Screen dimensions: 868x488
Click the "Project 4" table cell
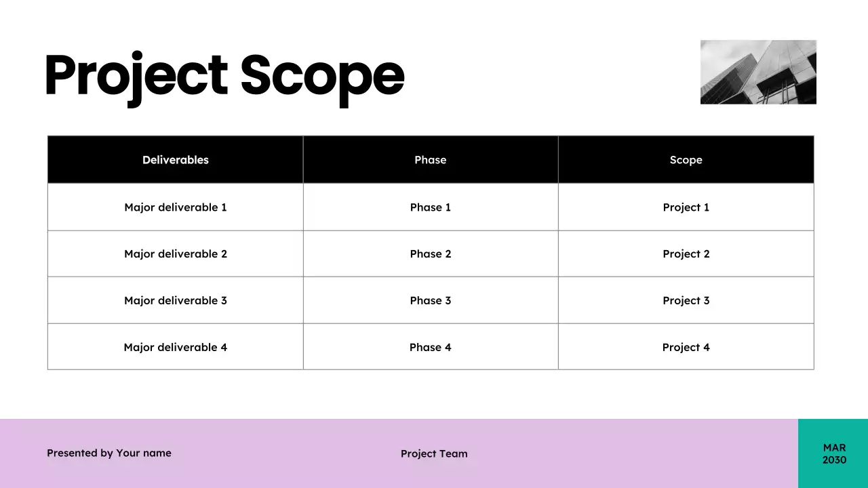686,347
